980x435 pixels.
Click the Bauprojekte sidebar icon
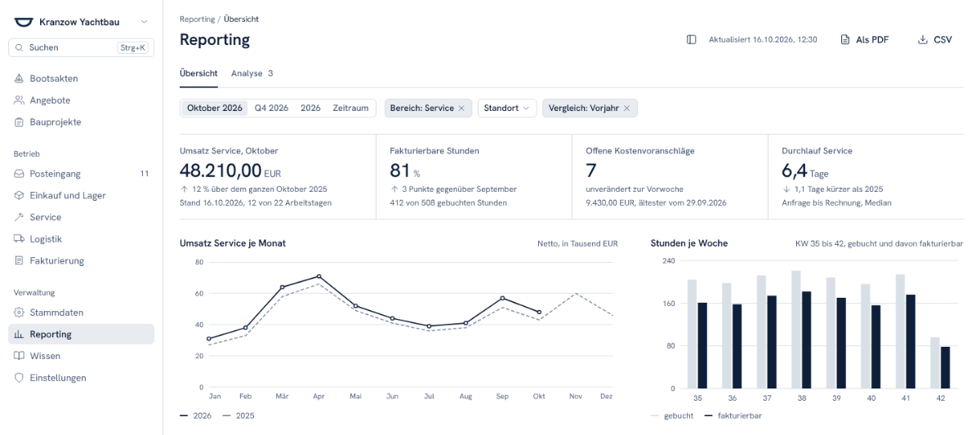tap(20, 122)
